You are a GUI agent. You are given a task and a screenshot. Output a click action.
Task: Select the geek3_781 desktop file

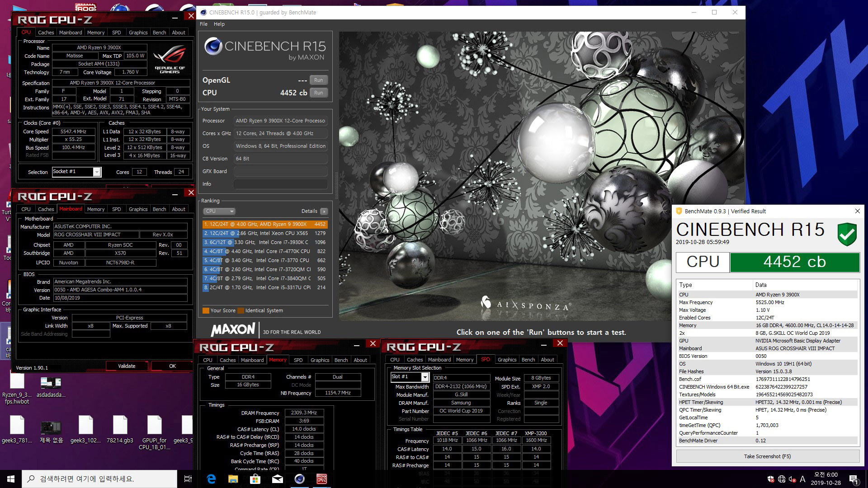point(17,430)
